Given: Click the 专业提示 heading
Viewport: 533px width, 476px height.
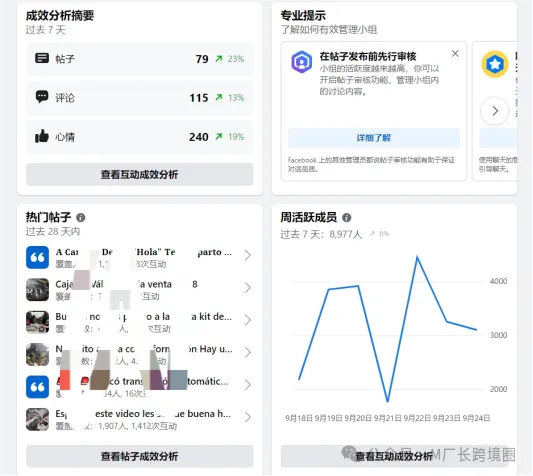Looking at the screenshot, I should click(x=303, y=15).
